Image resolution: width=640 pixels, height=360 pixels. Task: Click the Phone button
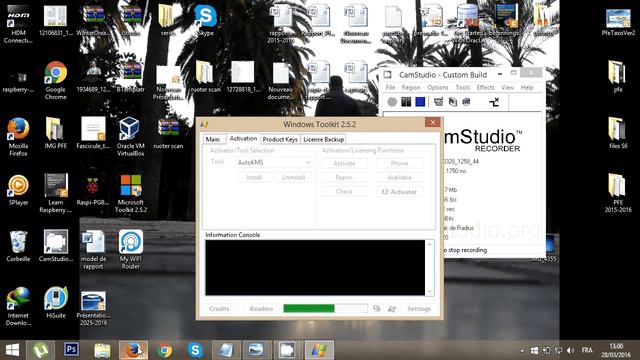[399, 163]
